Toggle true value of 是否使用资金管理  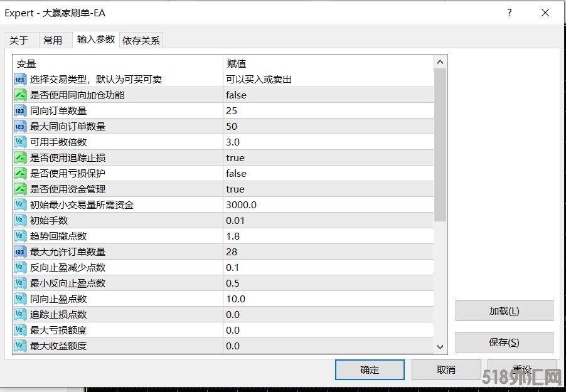(328, 189)
